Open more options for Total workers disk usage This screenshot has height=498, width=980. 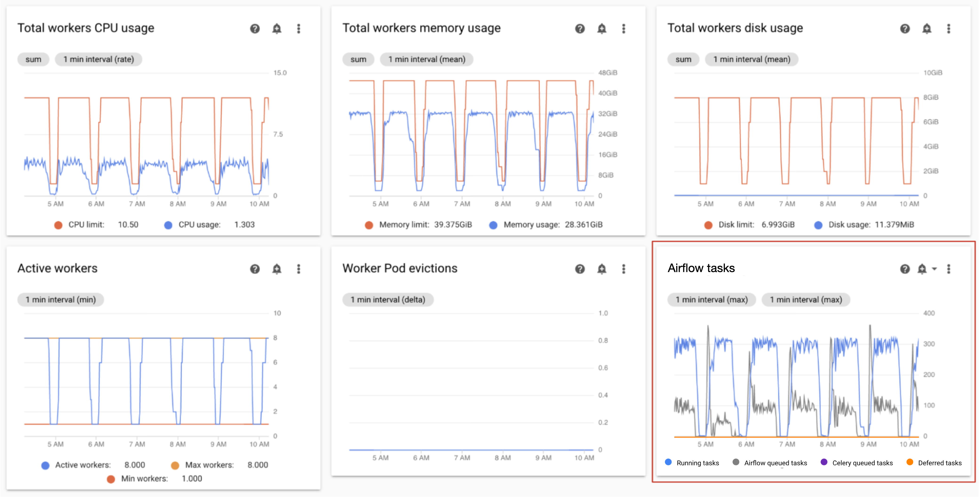(948, 28)
